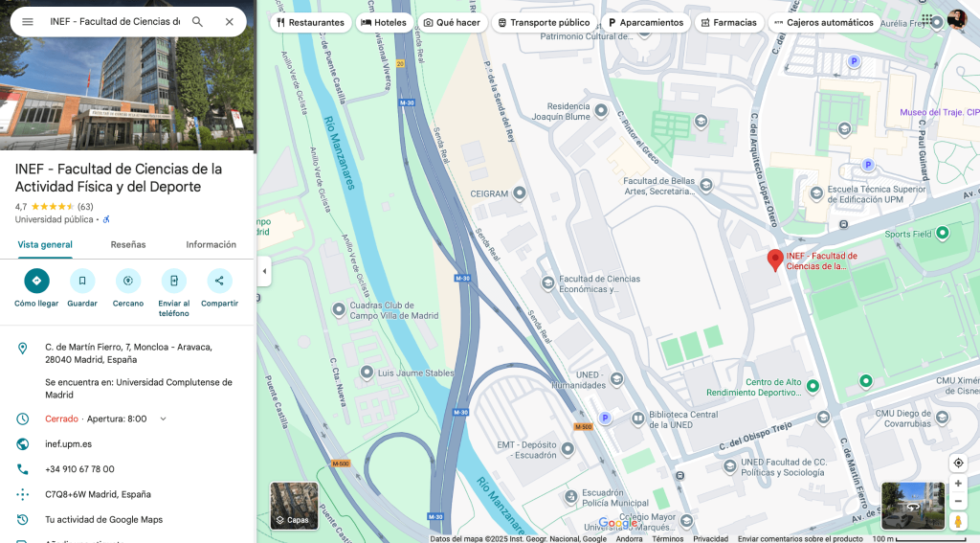Open the CEIGRAM map marker

tap(520, 193)
